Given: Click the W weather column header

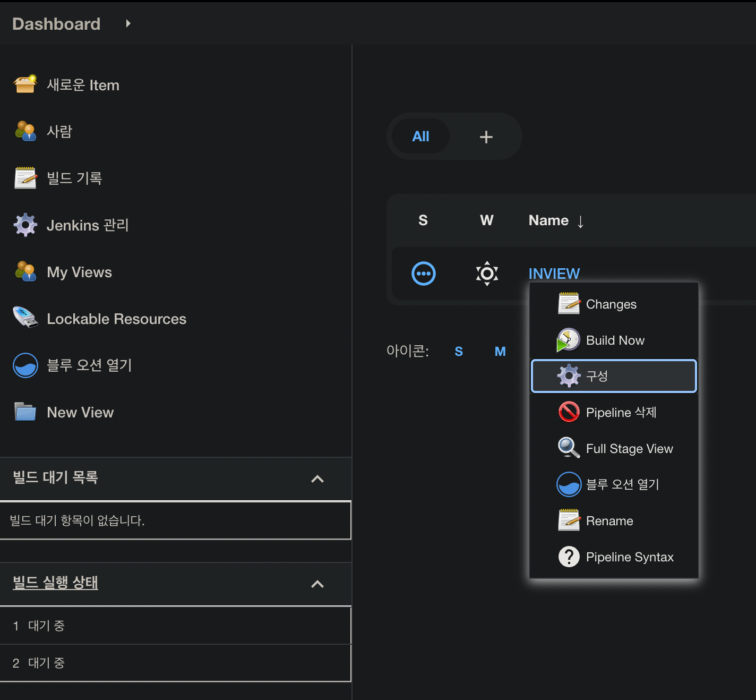Looking at the screenshot, I should pos(487,220).
